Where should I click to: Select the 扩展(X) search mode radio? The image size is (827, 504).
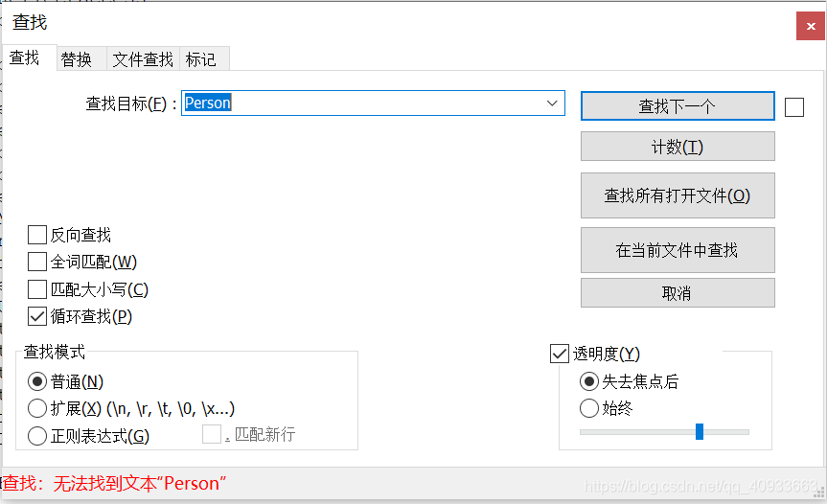click(37, 408)
